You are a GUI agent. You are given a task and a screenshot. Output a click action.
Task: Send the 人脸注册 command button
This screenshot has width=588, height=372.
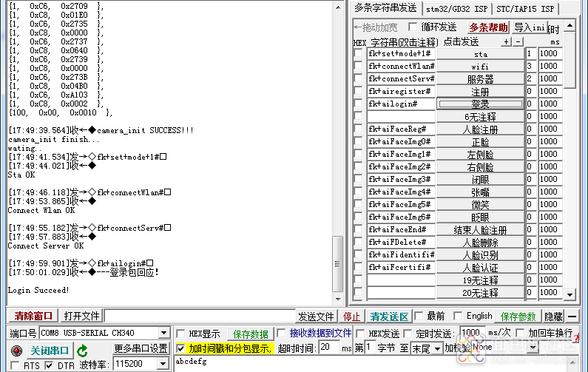pos(480,129)
